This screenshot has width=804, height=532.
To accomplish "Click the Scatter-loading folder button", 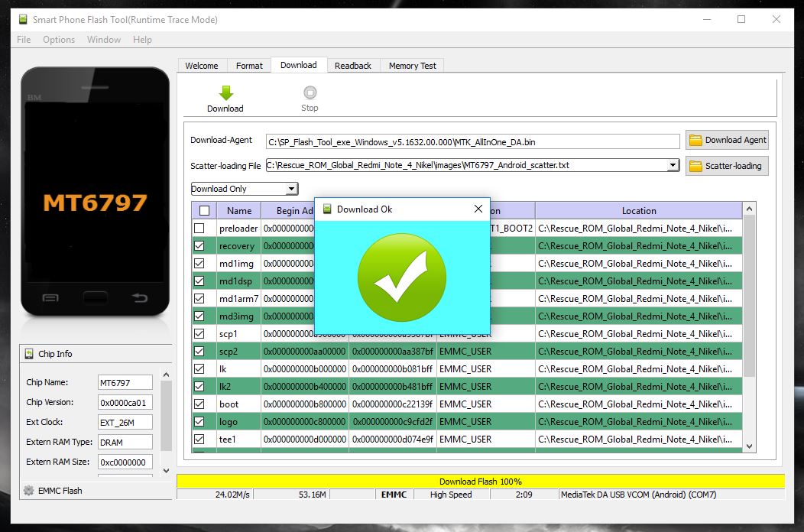I will click(726, 166).
